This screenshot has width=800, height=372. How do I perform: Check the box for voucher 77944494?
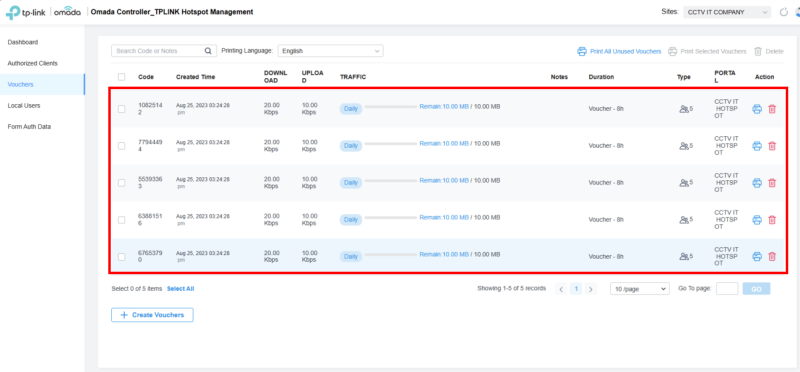[x=121, y=146]
